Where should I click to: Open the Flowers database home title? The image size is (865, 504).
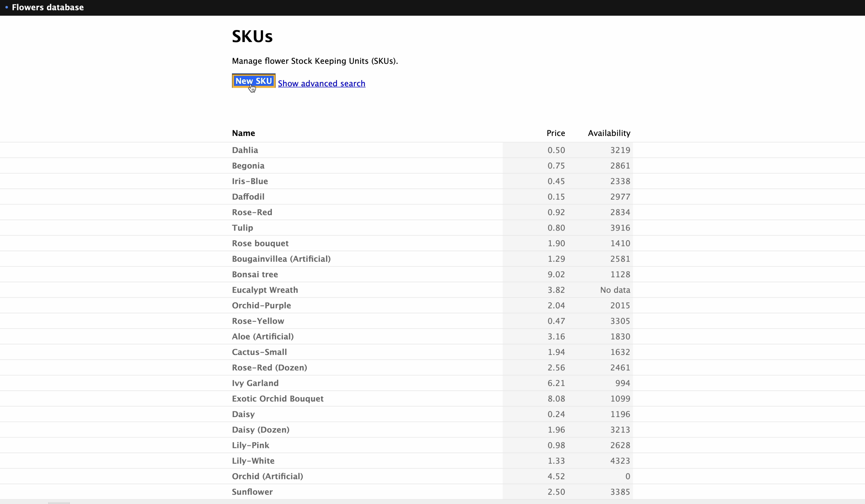[x=48, y=7]
